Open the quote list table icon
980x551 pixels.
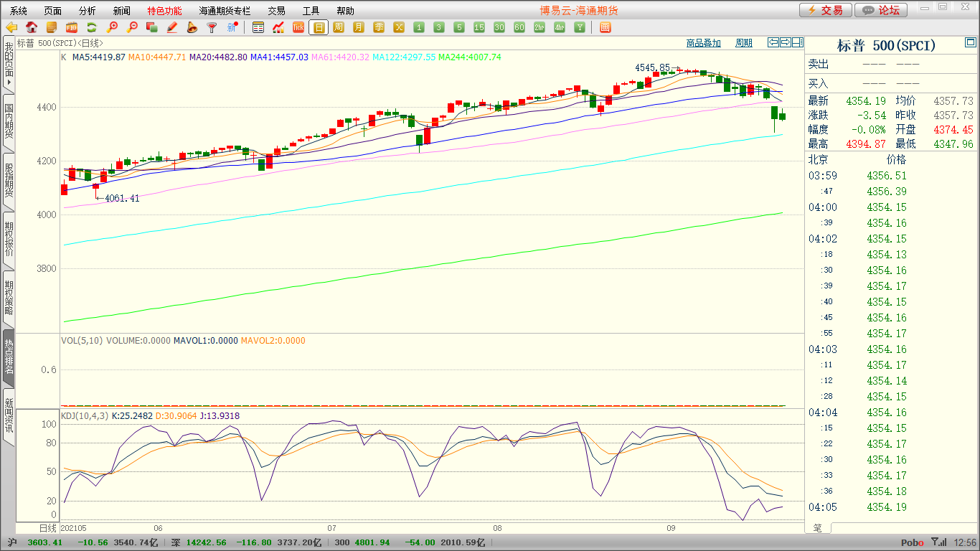click(x=258, y=27)
